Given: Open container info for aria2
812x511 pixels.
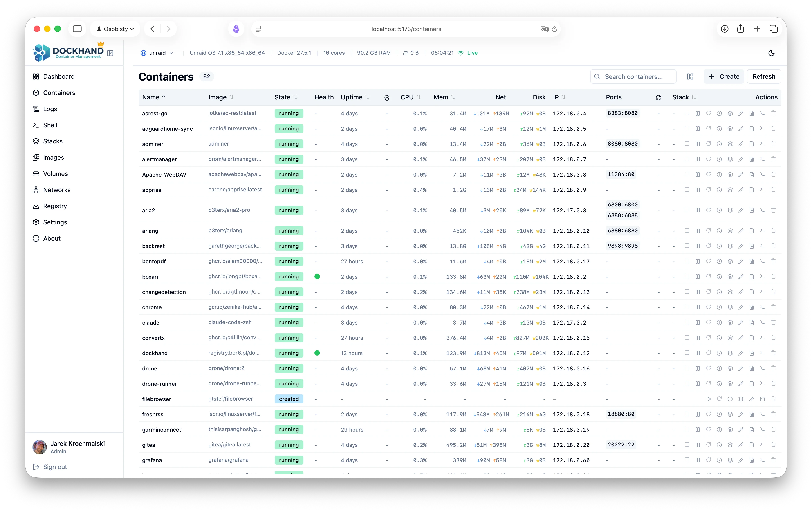Looking at the screenshot, I should click(719, 210).
